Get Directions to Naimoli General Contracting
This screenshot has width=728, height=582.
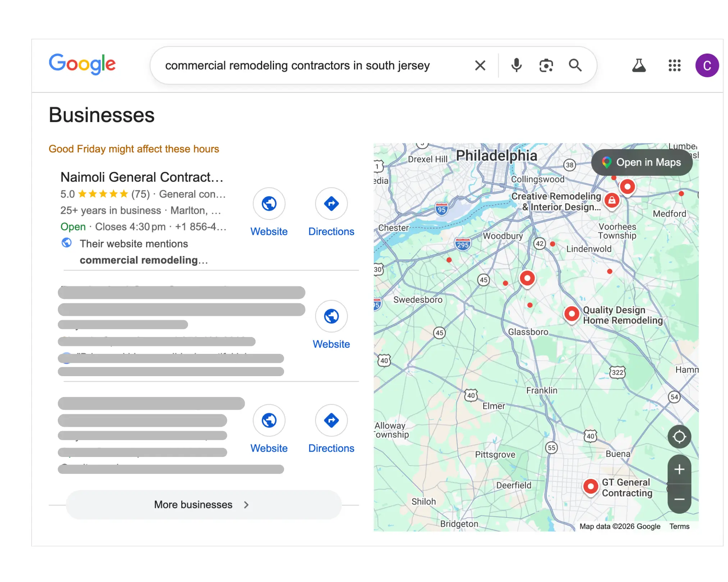click(x=331, y=204)
